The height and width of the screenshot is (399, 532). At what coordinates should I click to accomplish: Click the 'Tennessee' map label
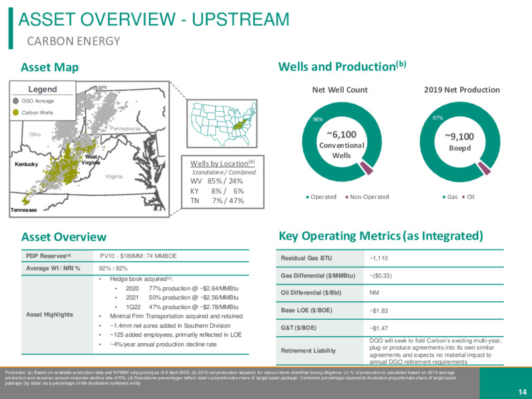point(23,210)
